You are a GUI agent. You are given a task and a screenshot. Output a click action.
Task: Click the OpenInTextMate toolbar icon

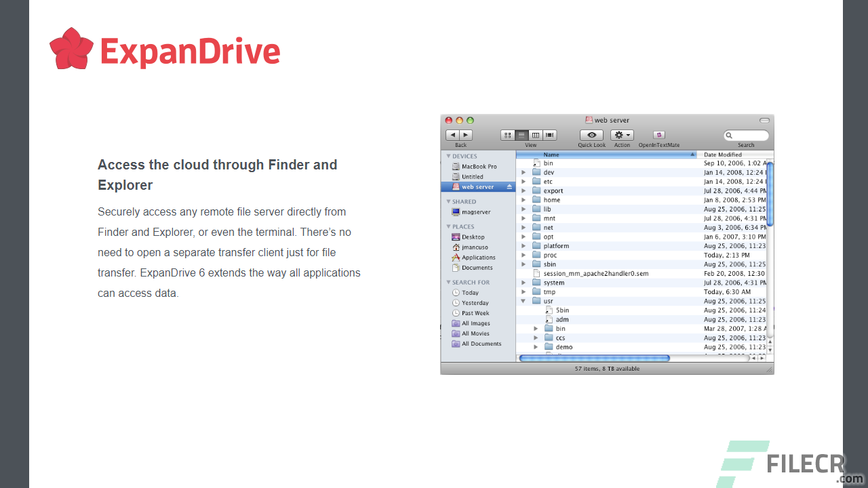(x=658, y=135)
